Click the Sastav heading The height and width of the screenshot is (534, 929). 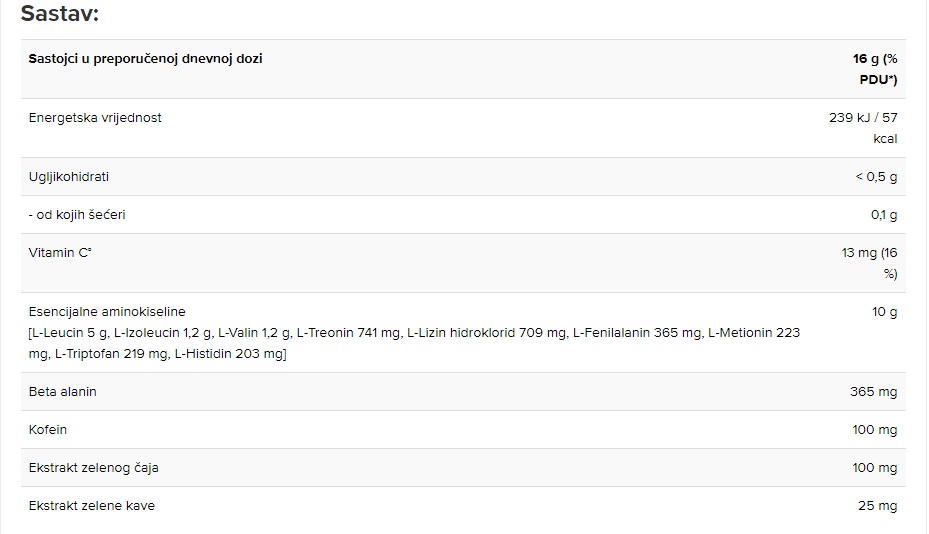[60, 14]
